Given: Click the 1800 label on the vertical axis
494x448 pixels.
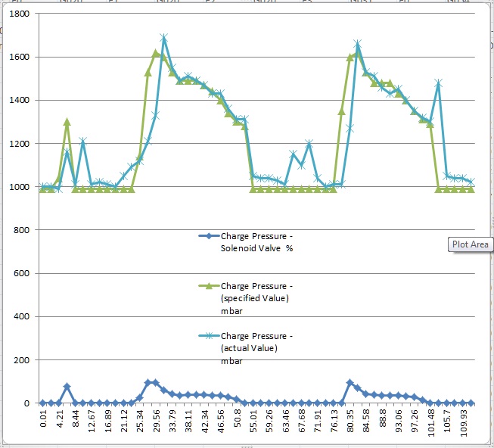Looking at the screenshot, I should click(x=17, y=14).
